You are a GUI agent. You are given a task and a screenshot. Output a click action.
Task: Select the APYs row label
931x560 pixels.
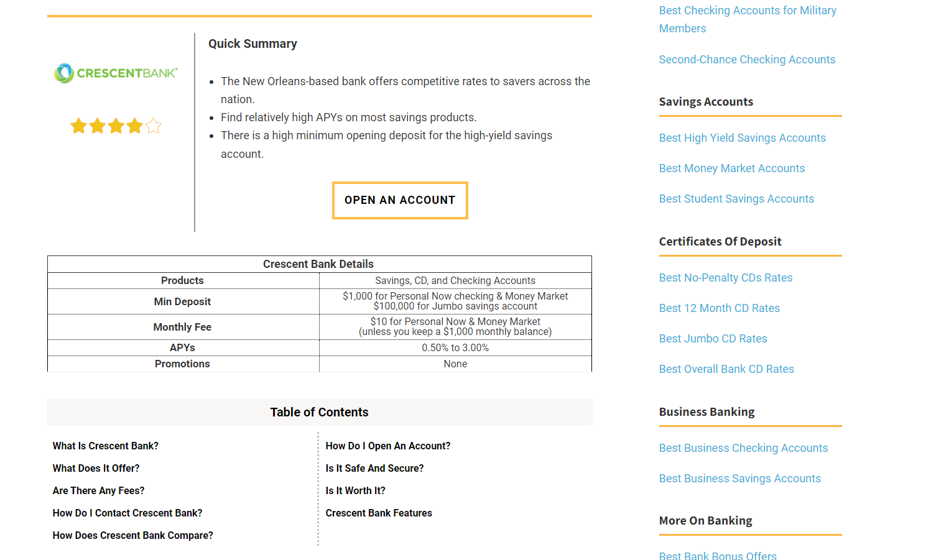pyautogui.click(x=182, y=347)
